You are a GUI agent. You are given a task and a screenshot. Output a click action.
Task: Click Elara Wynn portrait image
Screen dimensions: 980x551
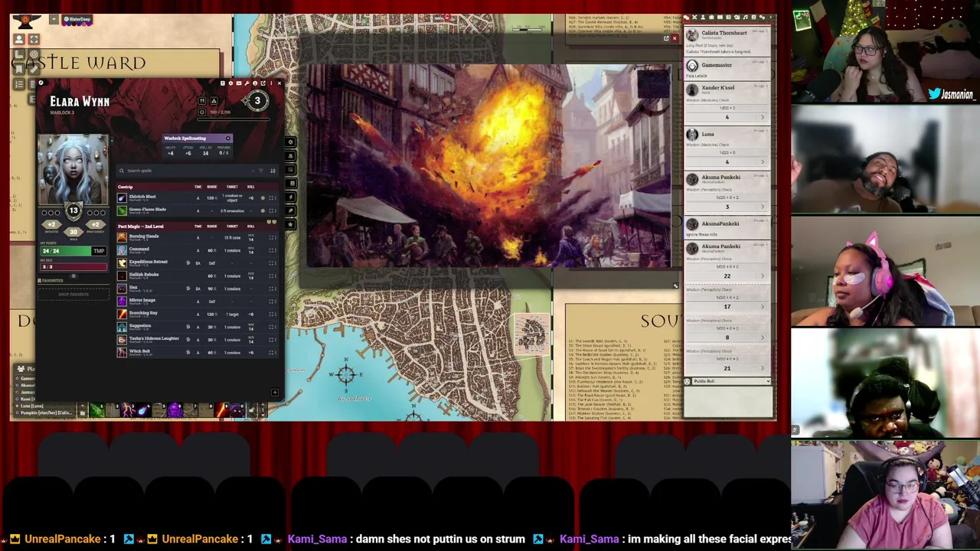(x=73, y=169)
